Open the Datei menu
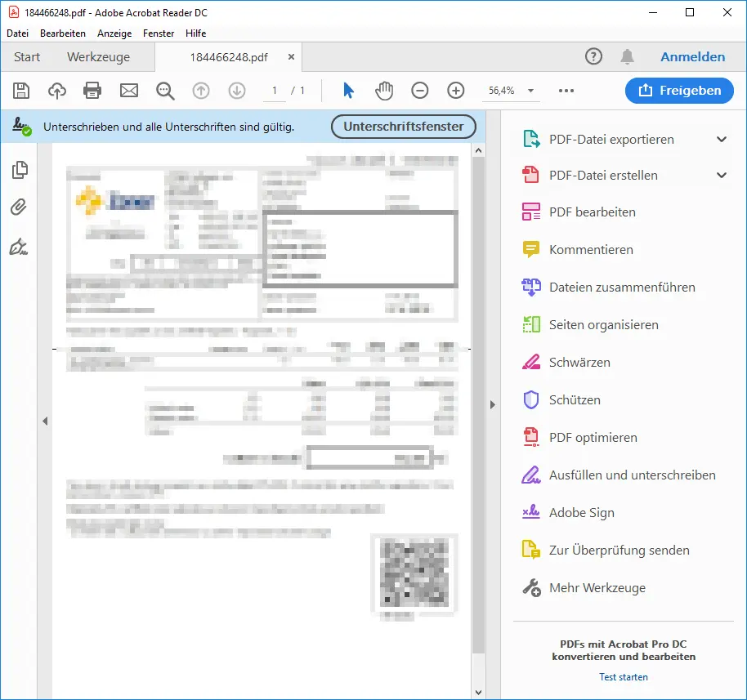The width and height of the screenshot is (747, 700). (18, 33)
